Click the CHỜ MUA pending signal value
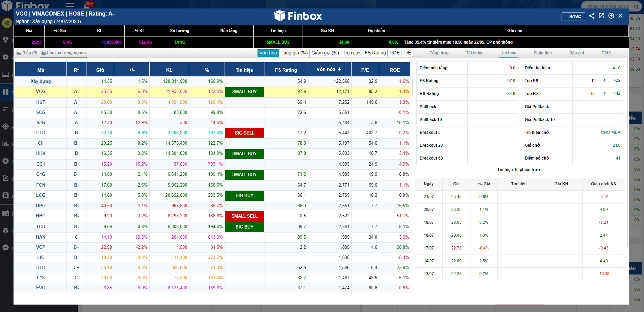Screen dimensions: 644x312 click(x=611, y=133)
